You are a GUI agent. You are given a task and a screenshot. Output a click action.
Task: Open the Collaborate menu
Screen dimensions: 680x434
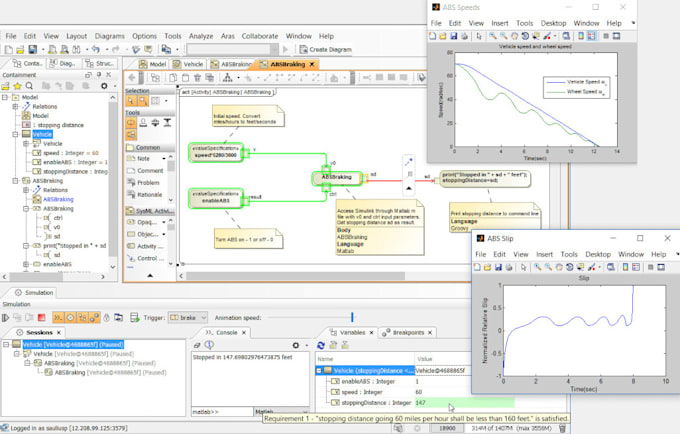(x=260, y=36)
